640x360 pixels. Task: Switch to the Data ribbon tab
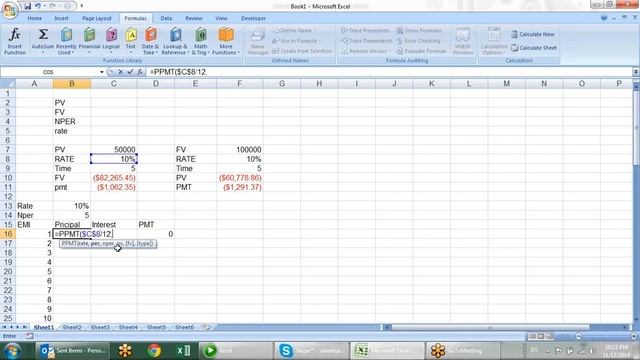click(x=166, y=18)
